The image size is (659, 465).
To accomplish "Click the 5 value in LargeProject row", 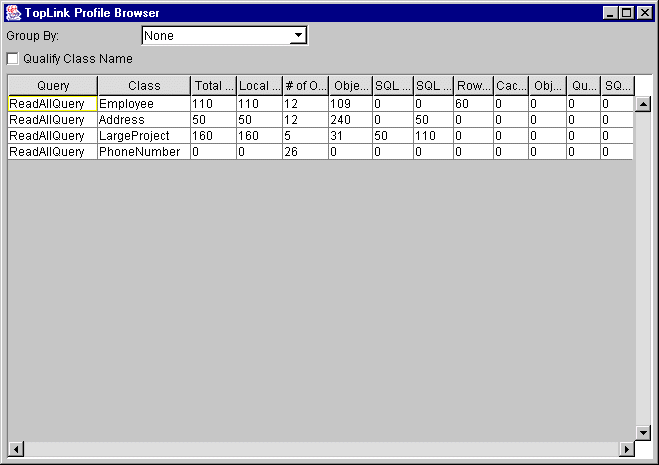I will 305,136.
